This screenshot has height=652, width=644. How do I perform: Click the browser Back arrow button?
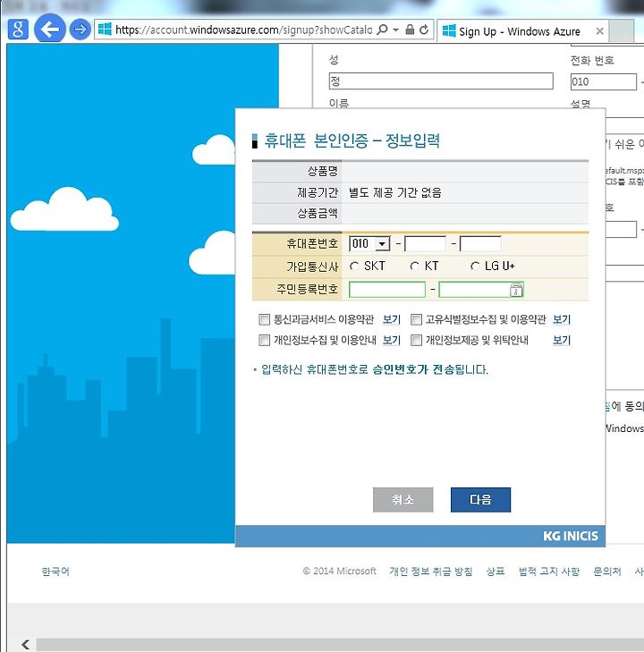(49, 30)
